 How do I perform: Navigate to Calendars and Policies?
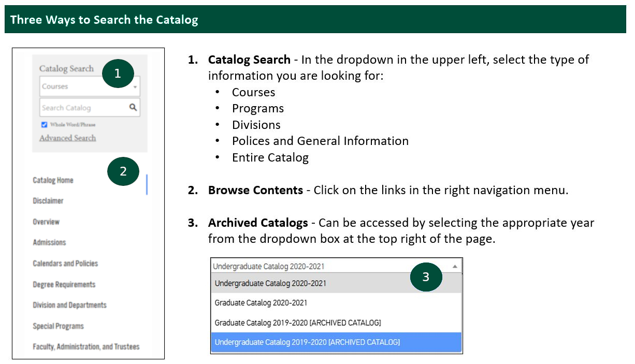(x=65, y=264)
